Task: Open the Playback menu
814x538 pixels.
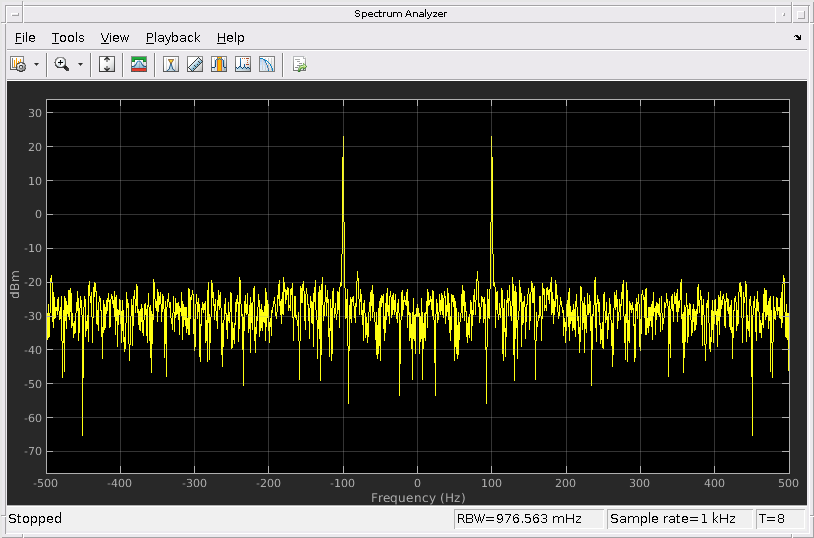Action: [x=173, y=38]
